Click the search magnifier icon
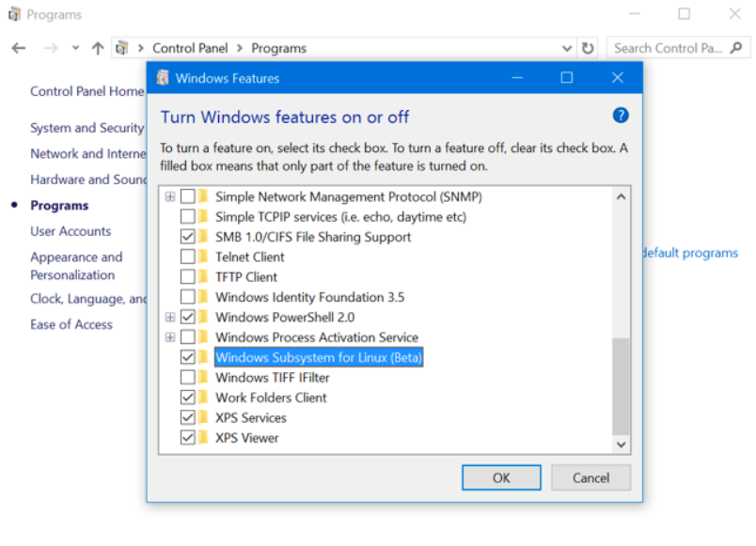 point(736,48)
